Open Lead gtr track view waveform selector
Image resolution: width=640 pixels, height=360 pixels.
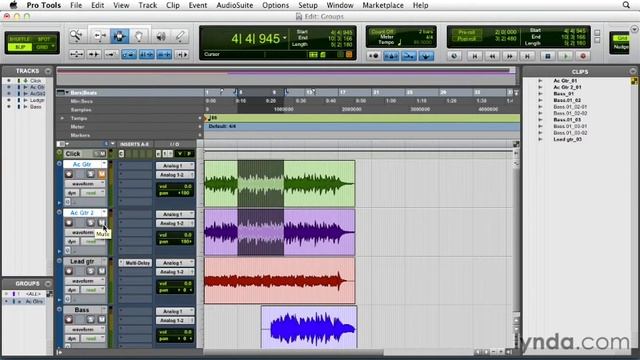[x=85, y=281]
